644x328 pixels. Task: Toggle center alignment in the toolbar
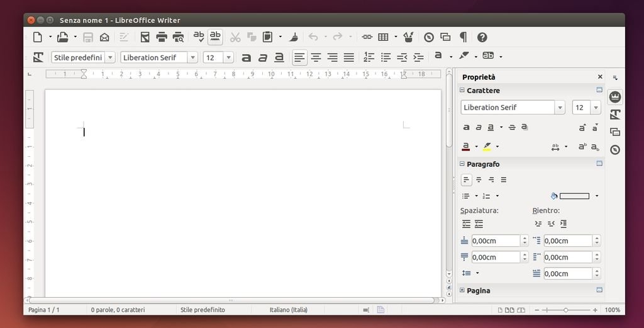[x=316, y=57]
